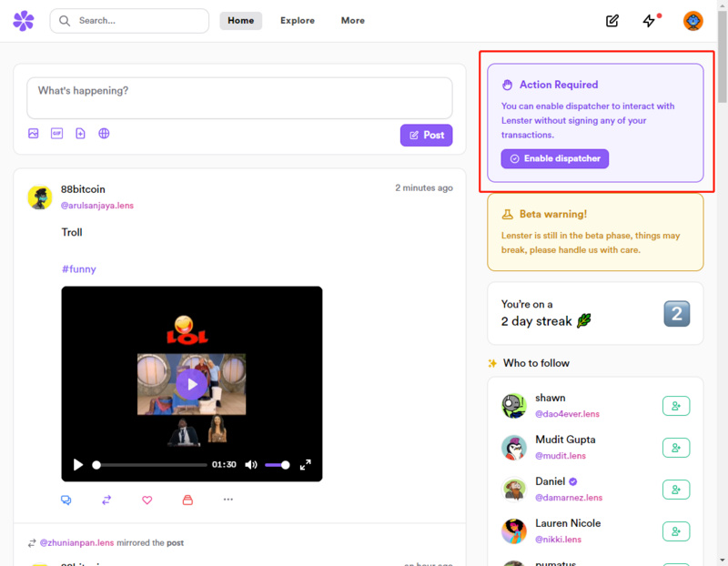Click the Lenster flower logo
728x566 pixels.
pos(24,21)
